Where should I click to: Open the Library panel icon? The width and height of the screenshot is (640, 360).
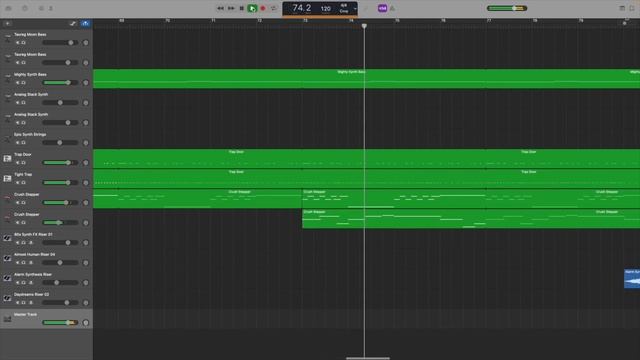[x=9, y=8]
